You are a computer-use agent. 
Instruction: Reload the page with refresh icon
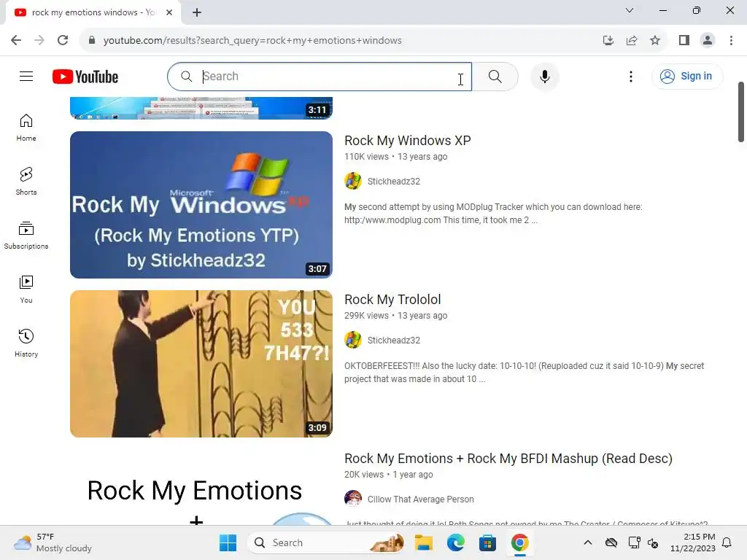pos(63,41)
